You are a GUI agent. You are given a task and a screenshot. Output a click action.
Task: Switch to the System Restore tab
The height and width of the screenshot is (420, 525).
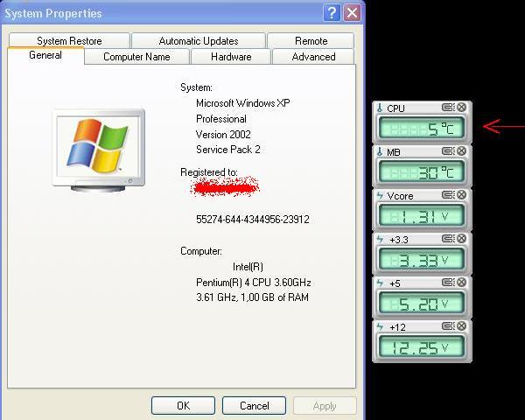69,41
